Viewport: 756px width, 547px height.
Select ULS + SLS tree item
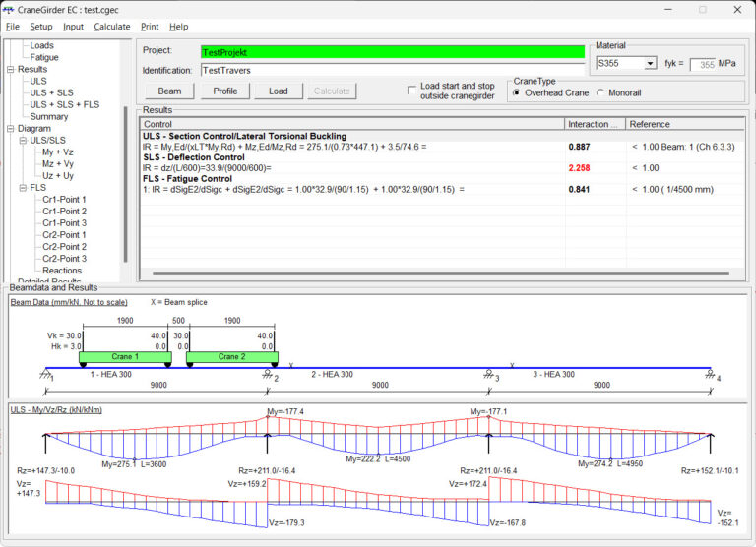coord(51,92)
